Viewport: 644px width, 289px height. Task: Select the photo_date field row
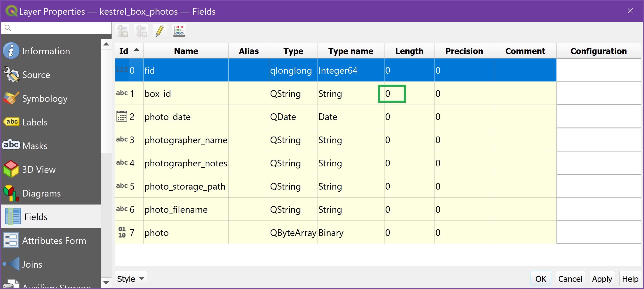pos(186,117)
